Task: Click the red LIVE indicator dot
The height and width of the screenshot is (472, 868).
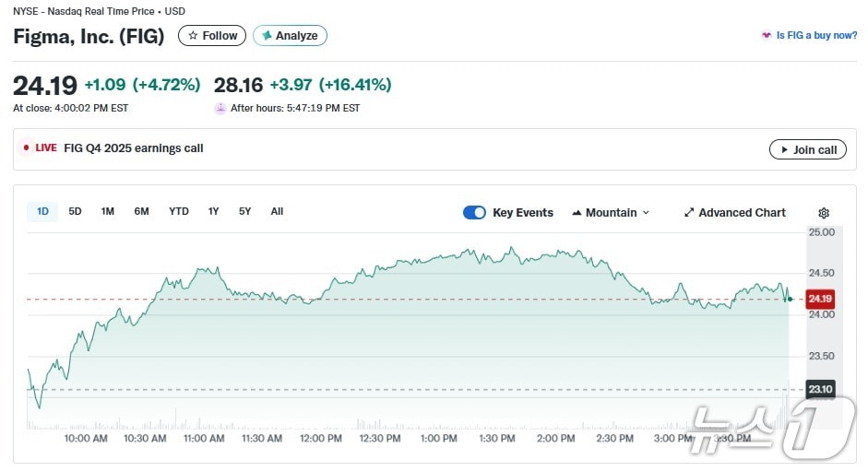Action: pos(26,148)
